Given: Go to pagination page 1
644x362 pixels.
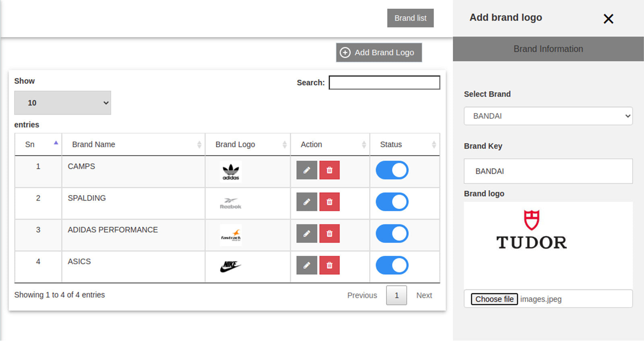Looking at the screenshot, I should click(396, 295).
